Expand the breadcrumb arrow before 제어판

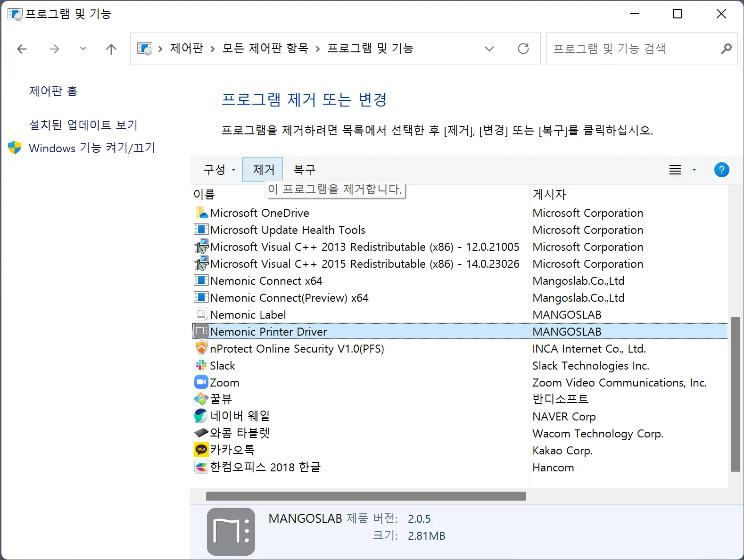pos(160,49)
